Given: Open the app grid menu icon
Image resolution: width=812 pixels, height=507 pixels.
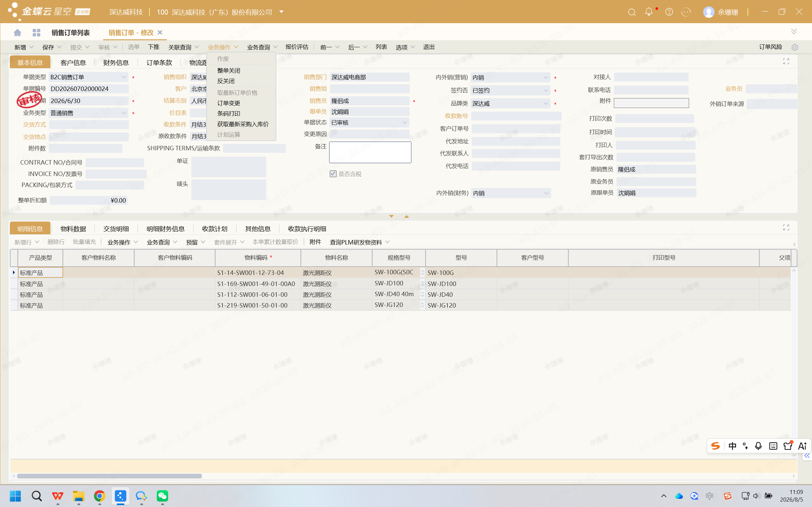Looking at the screenshot, I should point(36,33).
